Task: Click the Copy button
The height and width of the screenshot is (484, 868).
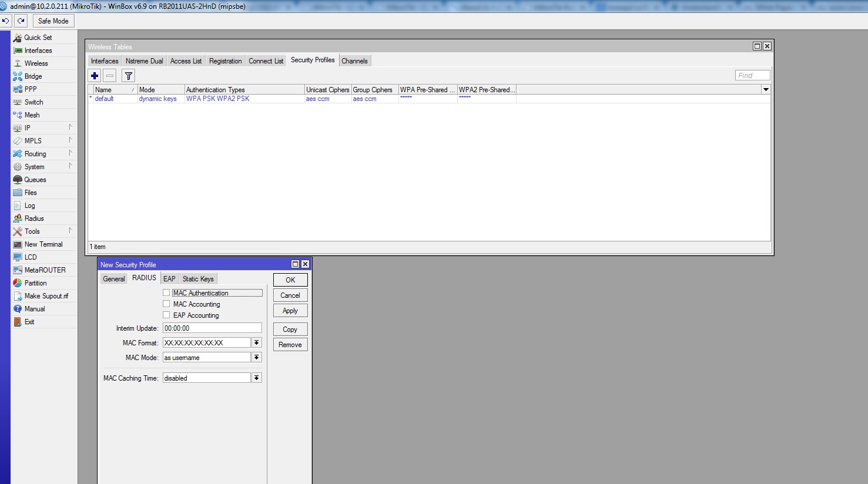Action: 290,330
